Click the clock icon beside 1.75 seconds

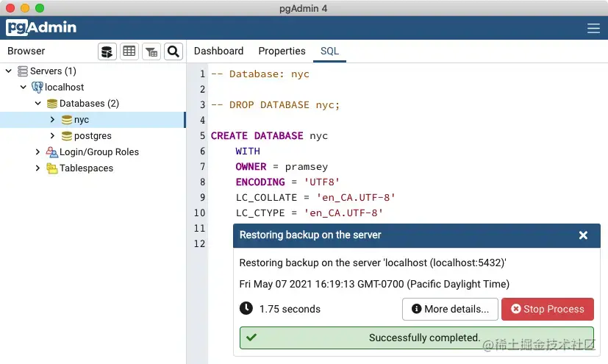pos(246,309)
